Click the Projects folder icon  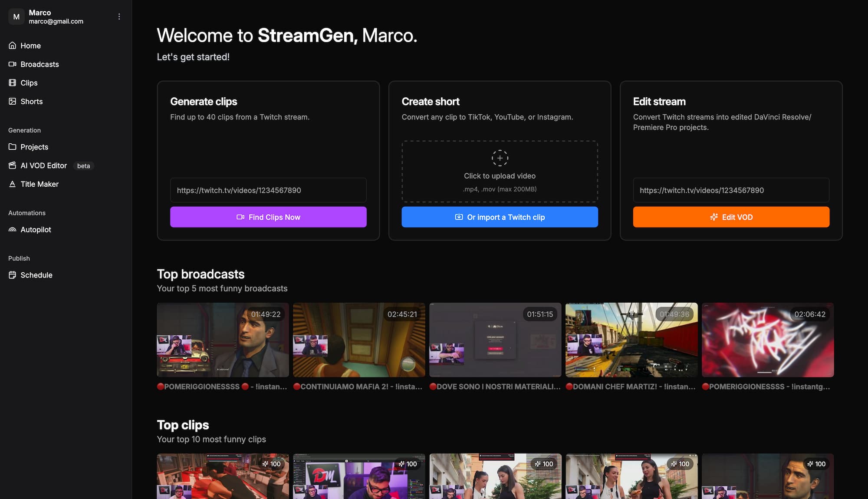tap(12, 147)
